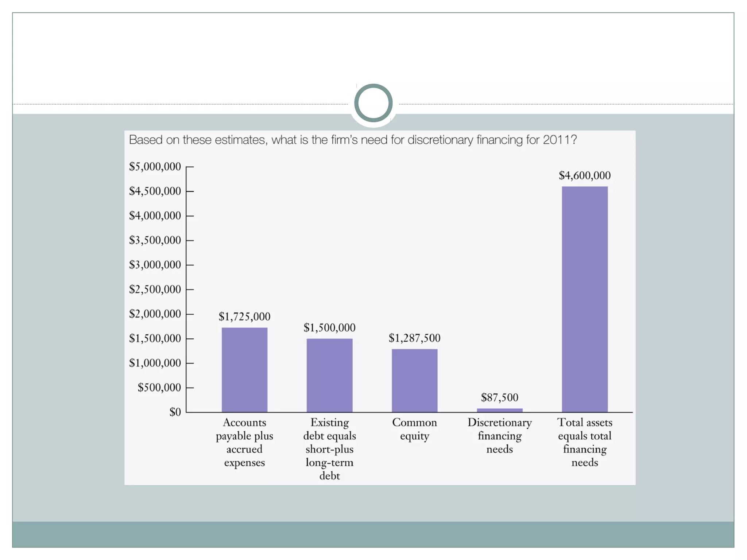Click 'Total assets equals total financing needs' label

(x=585, y=442)
